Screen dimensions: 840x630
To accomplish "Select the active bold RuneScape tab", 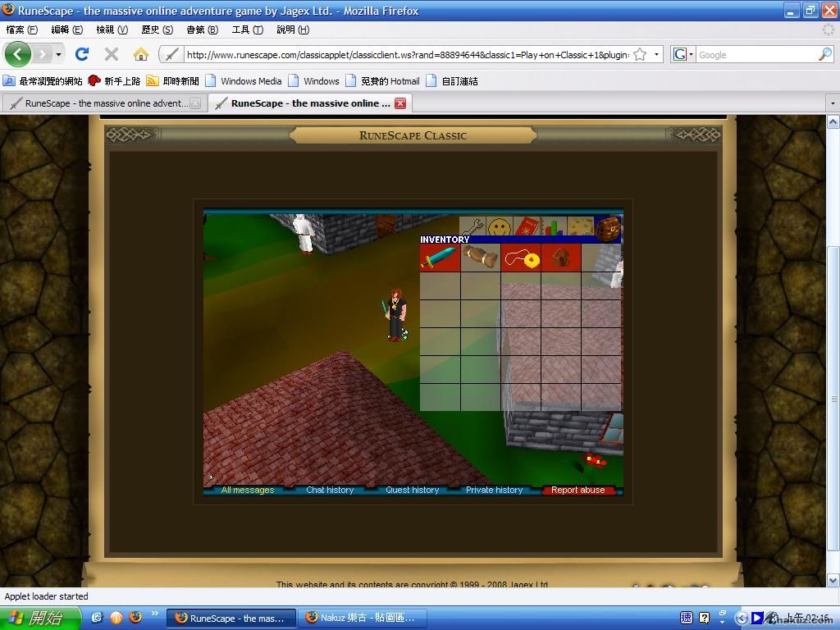I will coord(309,103).
